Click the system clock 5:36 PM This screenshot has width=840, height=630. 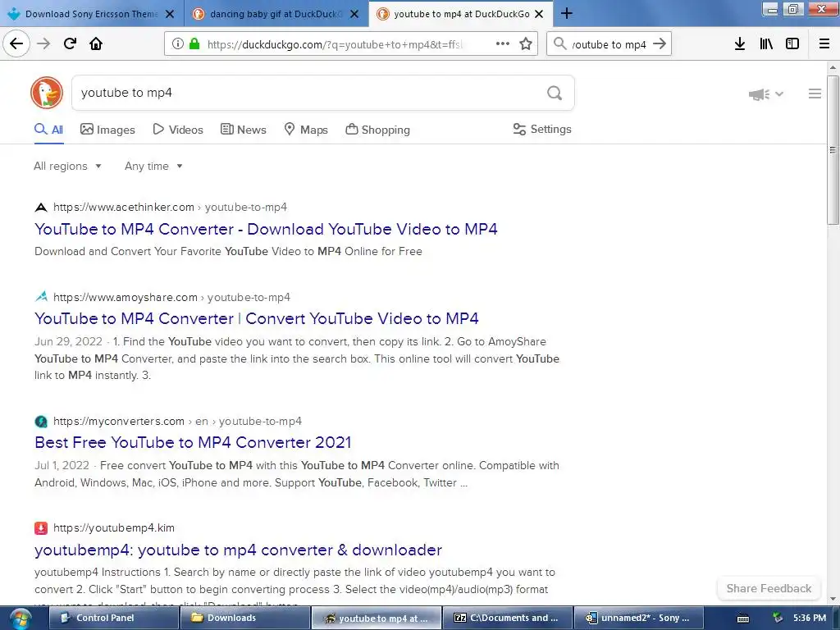810,619
